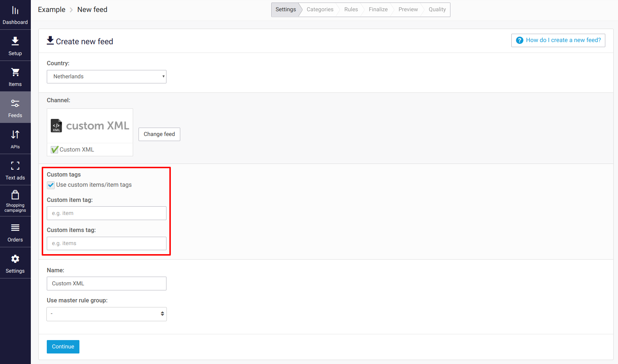Click the Name field containing Custom XML
The image size is (618, 364).
(x=107, y=284)
